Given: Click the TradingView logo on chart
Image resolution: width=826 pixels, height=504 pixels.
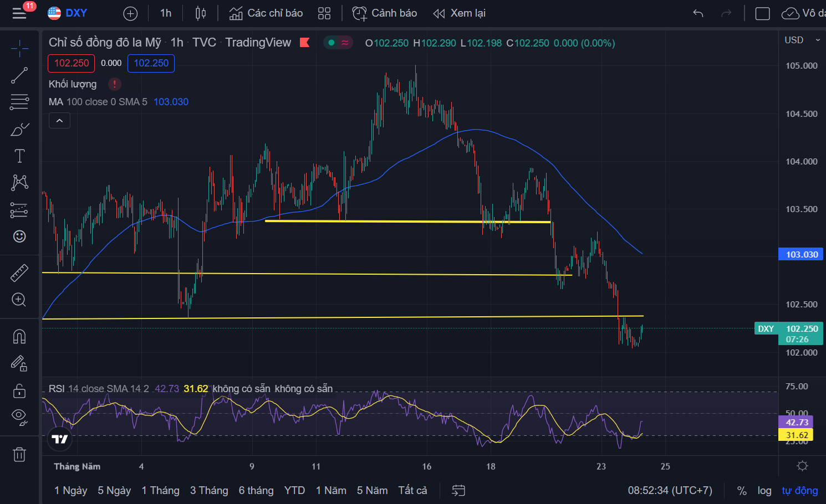Looking at the screenshot, I should tap(60, 439).
